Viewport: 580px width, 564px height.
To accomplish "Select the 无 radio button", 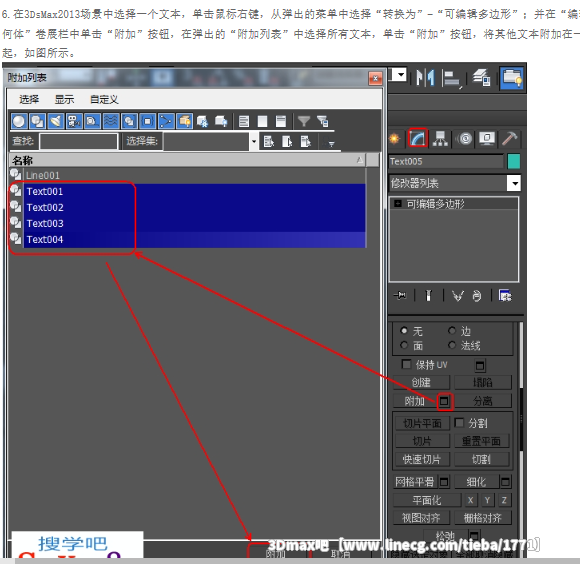I will pos(404,330).
